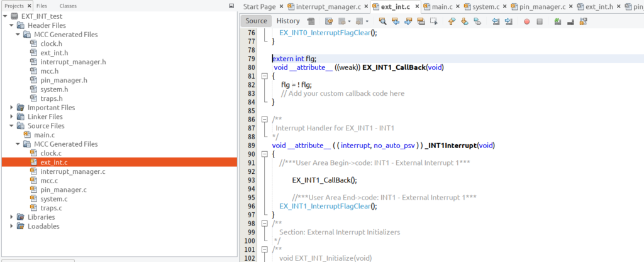Expand the Libraries folder
644x262 pixels.
tap(11, 217)
